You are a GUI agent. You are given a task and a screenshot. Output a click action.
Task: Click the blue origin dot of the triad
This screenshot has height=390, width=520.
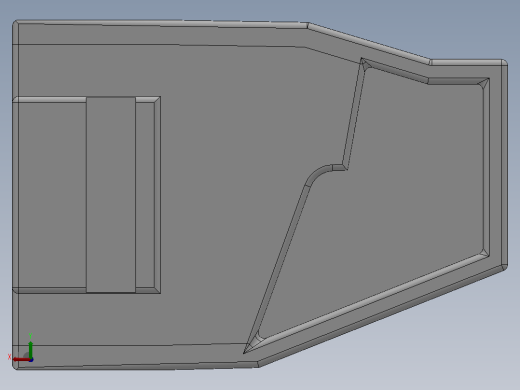pos(31,360)
